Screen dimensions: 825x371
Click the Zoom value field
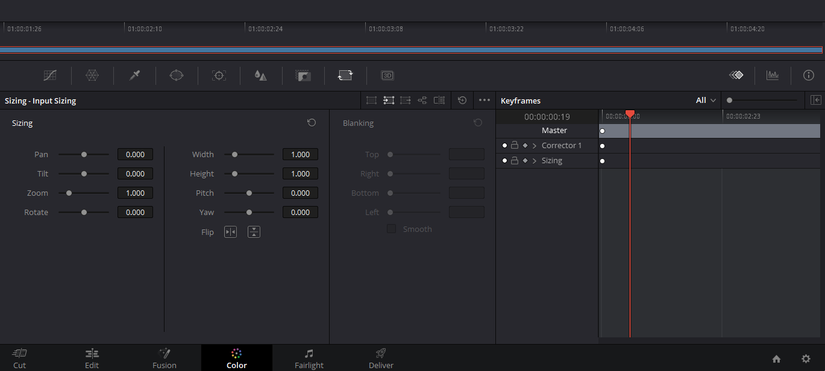coord(135,193)
